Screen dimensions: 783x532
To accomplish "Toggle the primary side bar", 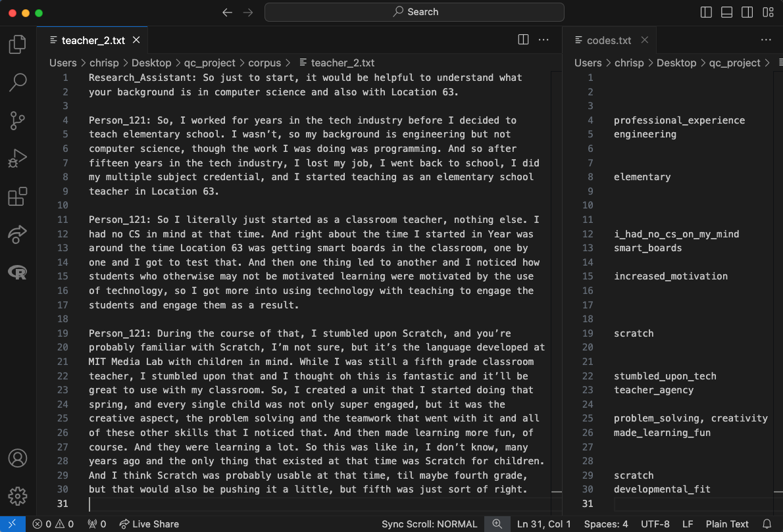I will [x=706, y=12].
